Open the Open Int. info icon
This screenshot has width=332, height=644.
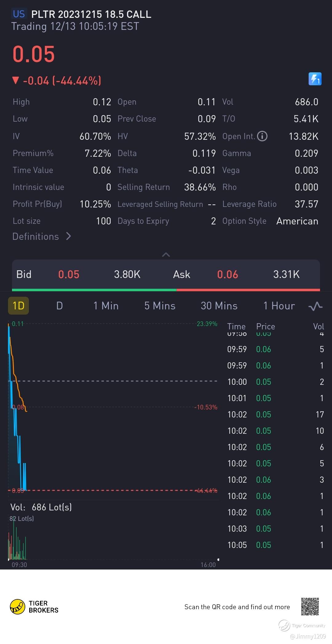tap(262, 136)
